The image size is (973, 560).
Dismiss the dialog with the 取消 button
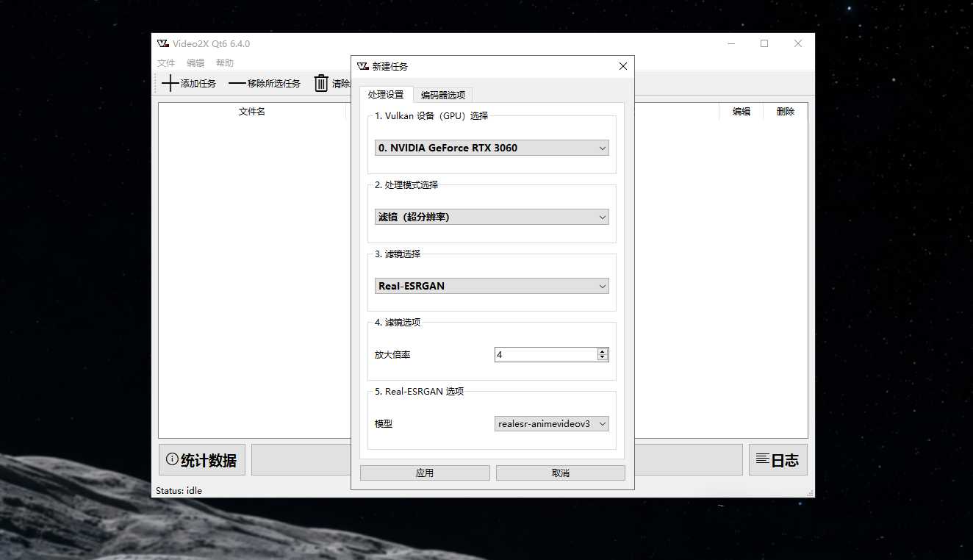561,473
